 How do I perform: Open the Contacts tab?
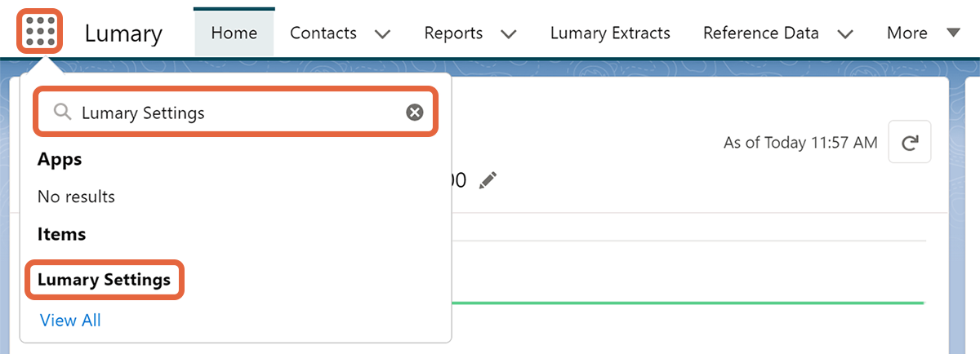point(323,33)
